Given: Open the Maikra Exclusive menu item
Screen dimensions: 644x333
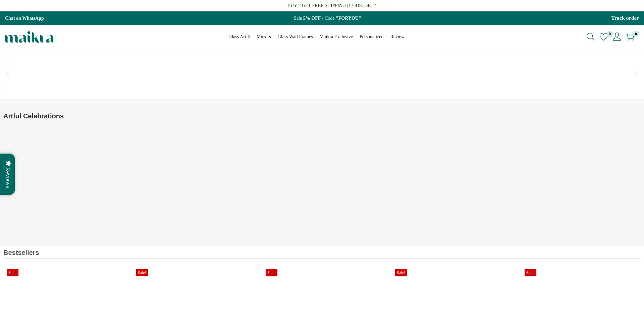Looking at the screenshot, I should coord(336,37).
